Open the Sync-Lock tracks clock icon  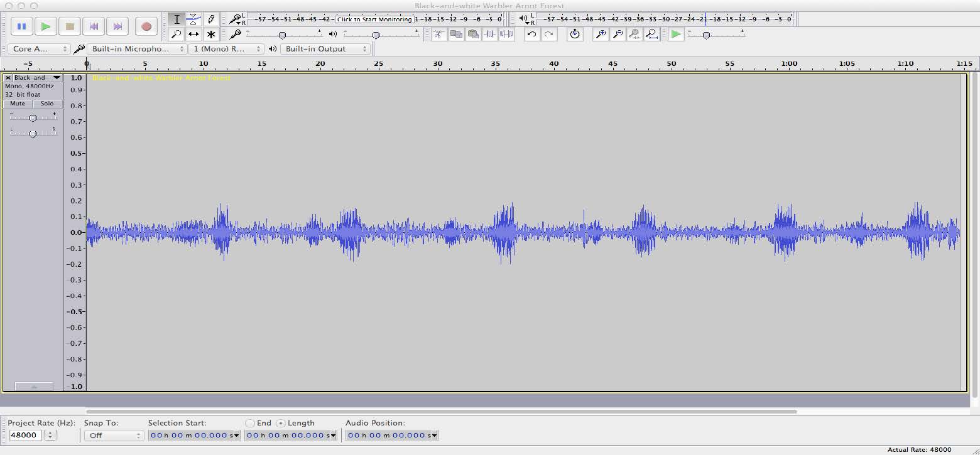point(575,35)
